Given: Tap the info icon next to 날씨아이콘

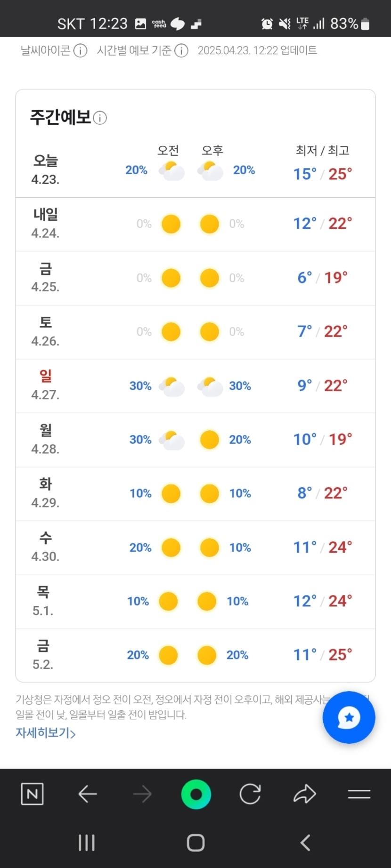Looking at the screenshot, I should click(x=81, y=50).
